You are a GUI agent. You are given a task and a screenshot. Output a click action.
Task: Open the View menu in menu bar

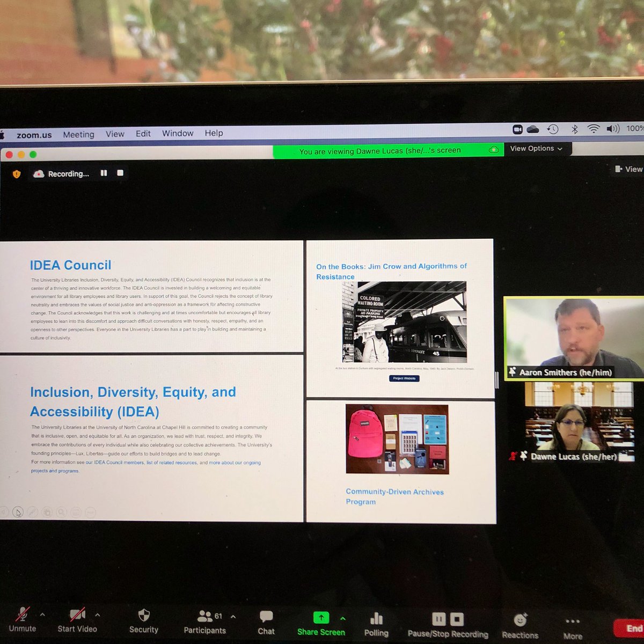tap(115, 134)
